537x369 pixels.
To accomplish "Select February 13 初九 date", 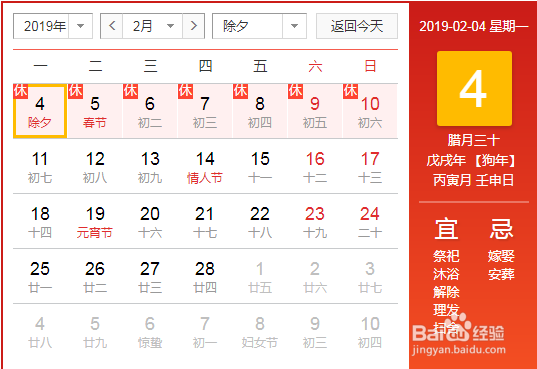I will 150,167.
